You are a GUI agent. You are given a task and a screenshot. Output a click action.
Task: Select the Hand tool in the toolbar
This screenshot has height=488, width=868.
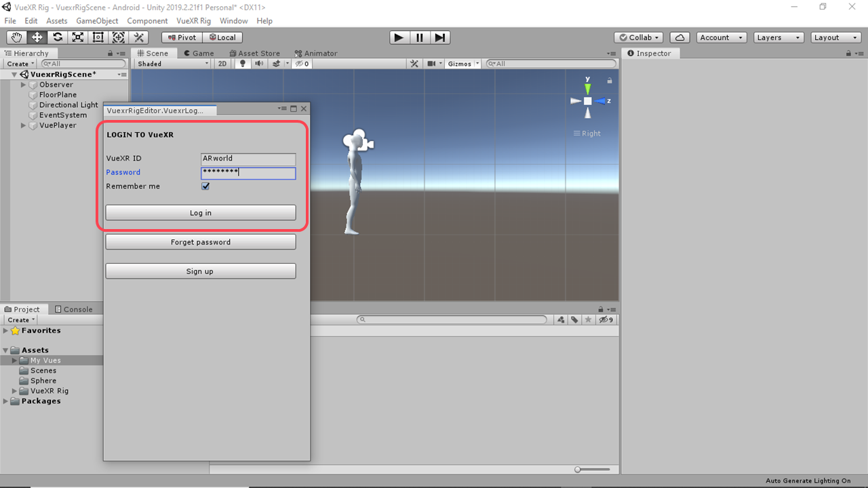[x=17, y=37]
